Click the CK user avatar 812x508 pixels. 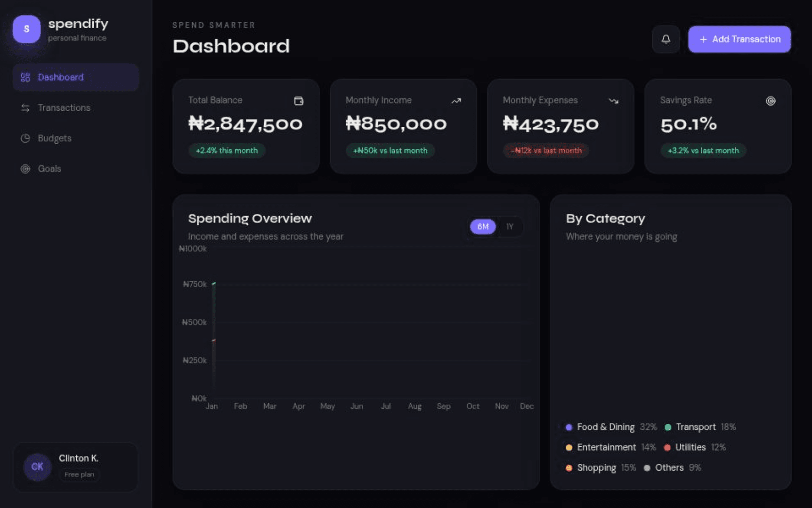coord(36,466)
